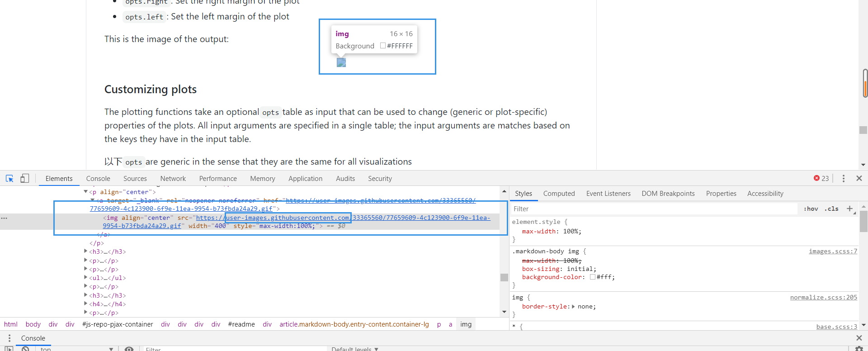Open normalize.scss:205 source link
Image resolution: width=868 pixels, height=351 pixels.
click(x=823, y=298)
